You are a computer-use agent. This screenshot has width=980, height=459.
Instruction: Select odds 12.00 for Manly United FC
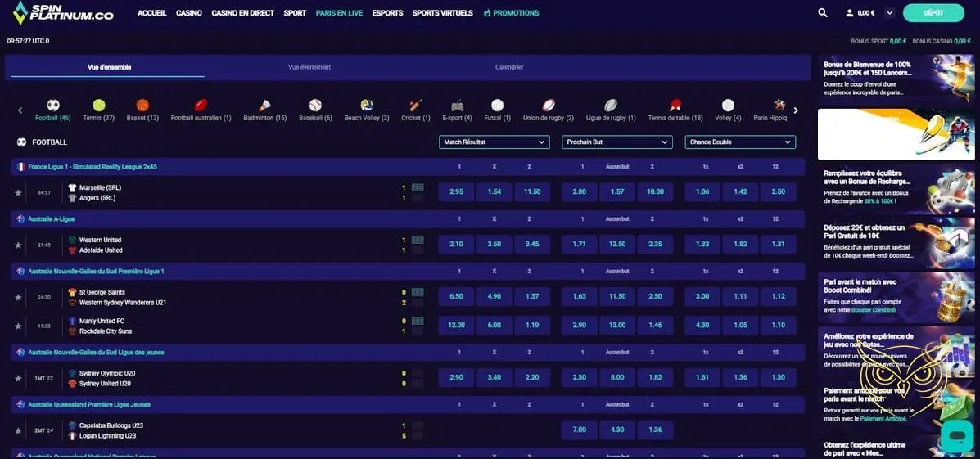coord(456,326)
